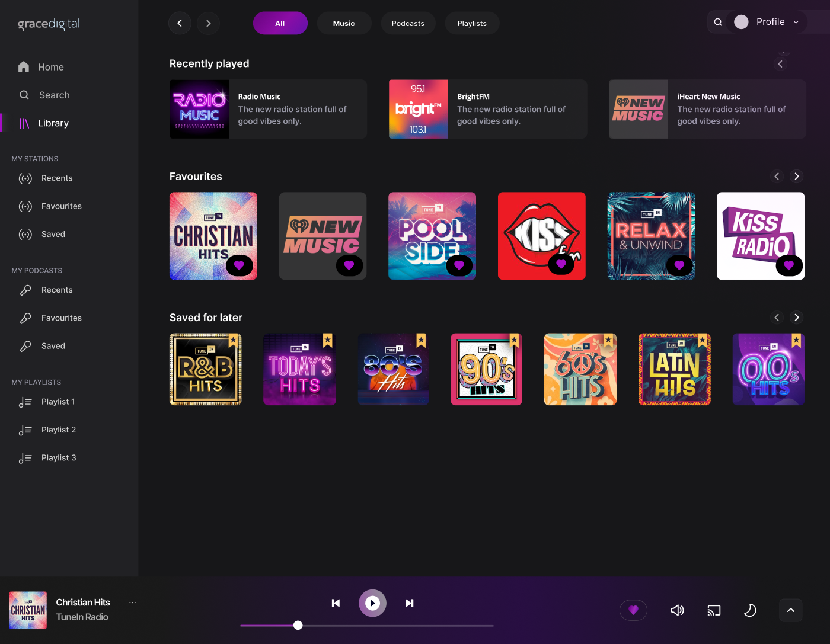Open Search from the sidebar
The width and height of the screenshot is (830, 644).
click(x=44, y=95)
